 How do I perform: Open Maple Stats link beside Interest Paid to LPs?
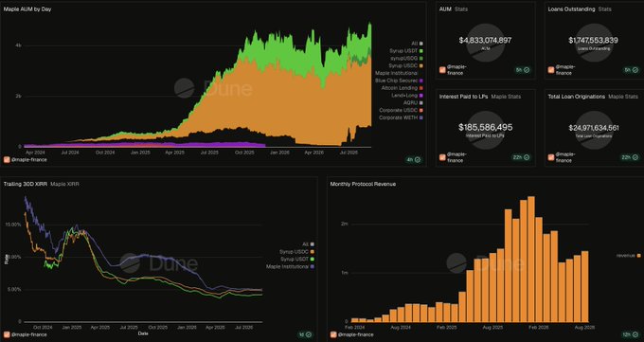pyautogui.click(x=506, y=97)
